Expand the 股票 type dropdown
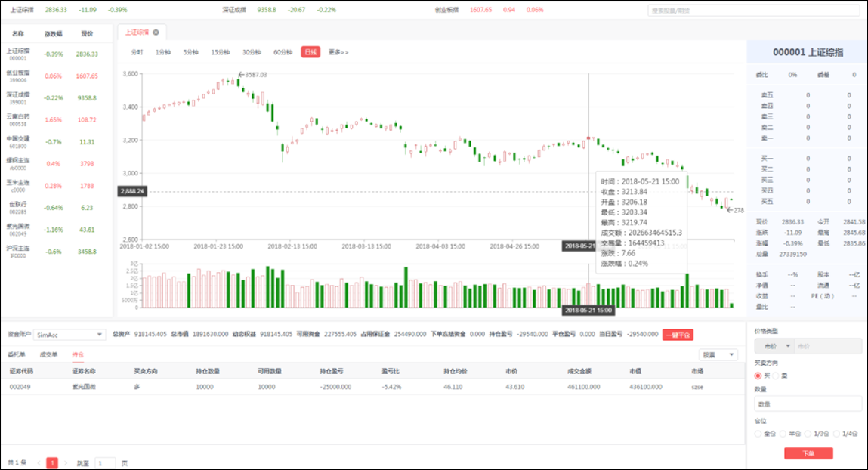Screen dimensions: 868x470 pos(718,354)
